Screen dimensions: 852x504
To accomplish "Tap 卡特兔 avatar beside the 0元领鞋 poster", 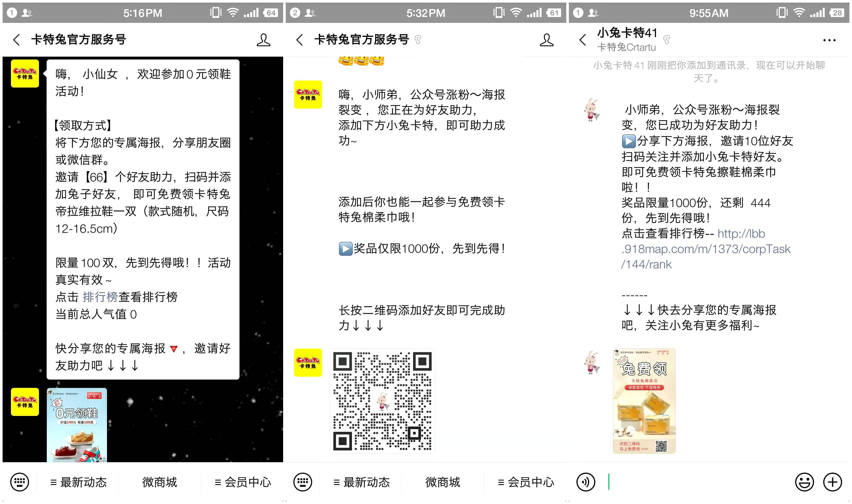I will click(x=25, y=402).
